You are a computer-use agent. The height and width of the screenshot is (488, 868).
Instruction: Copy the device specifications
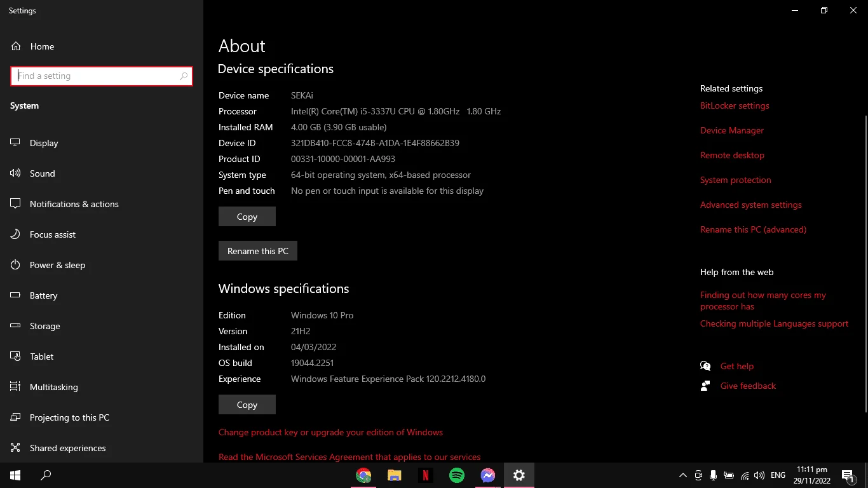pos(247,217)
